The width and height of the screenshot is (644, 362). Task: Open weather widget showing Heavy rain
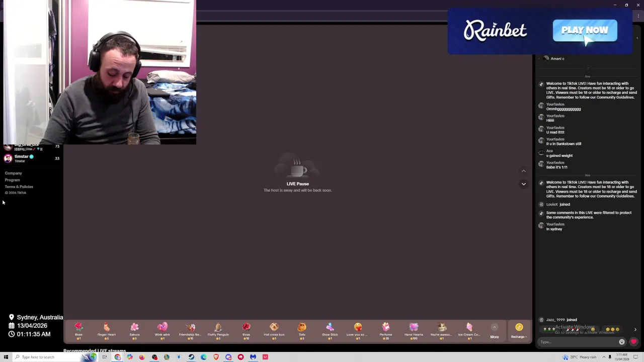580,357
